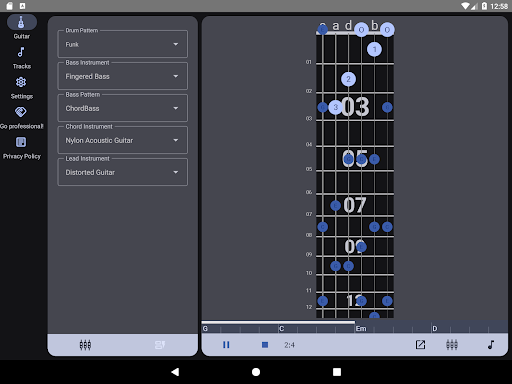The image size is (512, 384).
Task: Pause the playback
Action: pyautogui.click(x=226, y=345)
